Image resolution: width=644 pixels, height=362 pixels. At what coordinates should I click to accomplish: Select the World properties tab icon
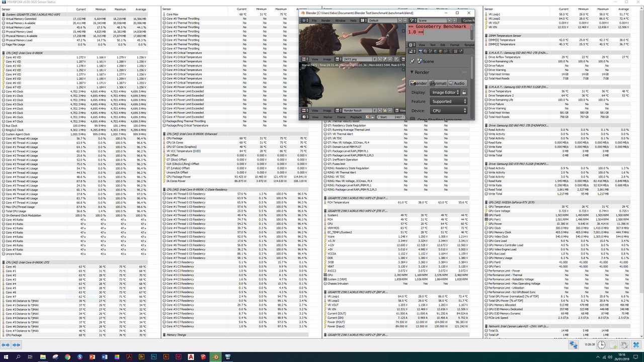(435, 51)
